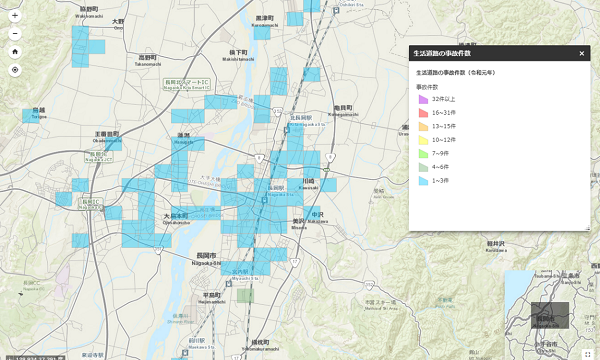600x360 pixels.
Task: Click the Kita-Nagaoka Station train icon
Action: point(286,130)
